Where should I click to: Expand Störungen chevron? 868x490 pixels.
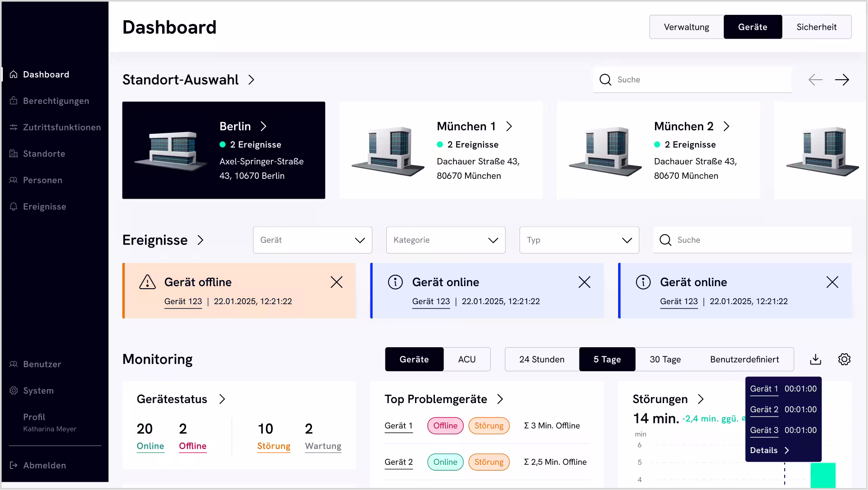point(701,399)
